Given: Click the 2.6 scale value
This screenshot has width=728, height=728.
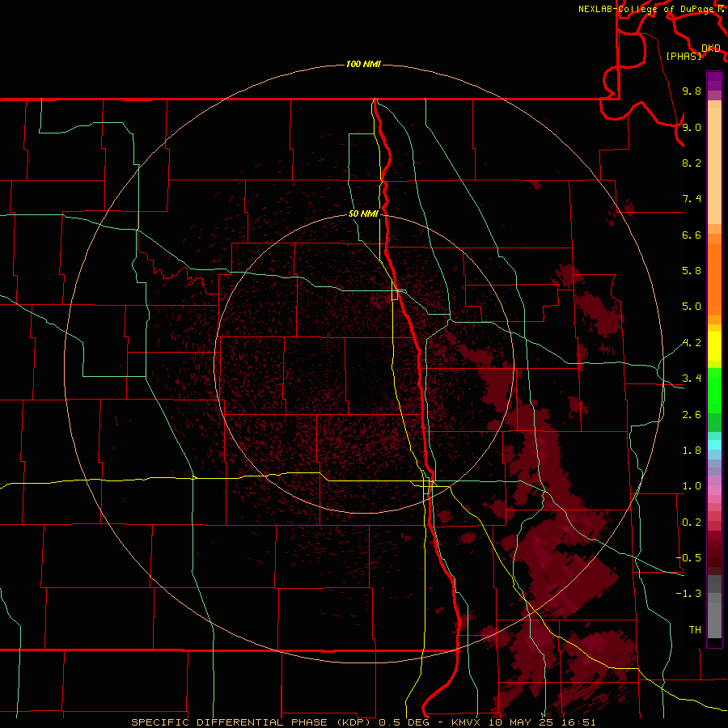Looking at the screenshot, I should tap(692, 415).
